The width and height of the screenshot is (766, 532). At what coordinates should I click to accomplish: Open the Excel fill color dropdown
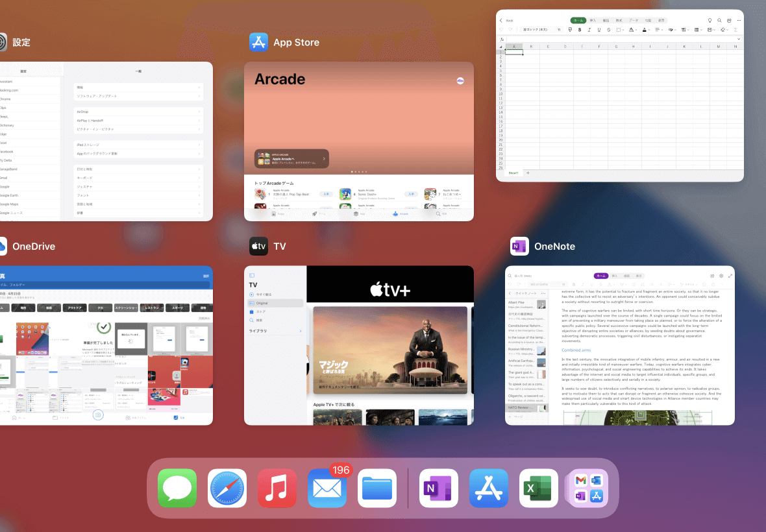coord(633,30)
